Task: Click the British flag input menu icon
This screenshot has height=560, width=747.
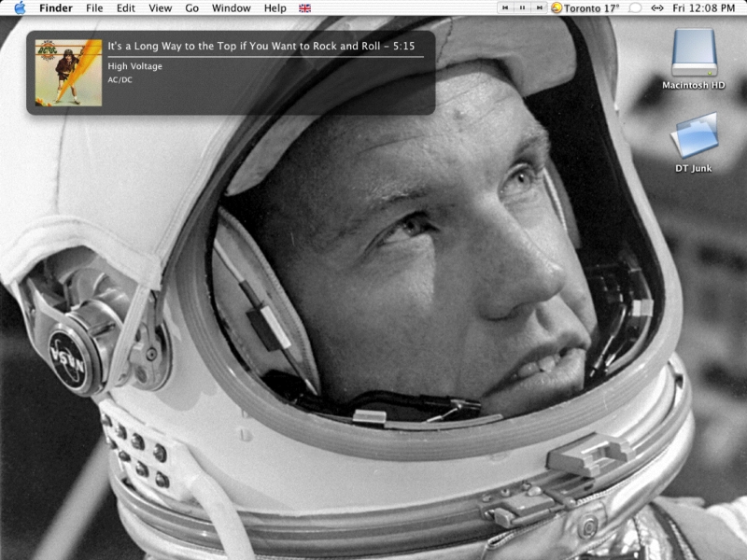Action: (304, 7)
